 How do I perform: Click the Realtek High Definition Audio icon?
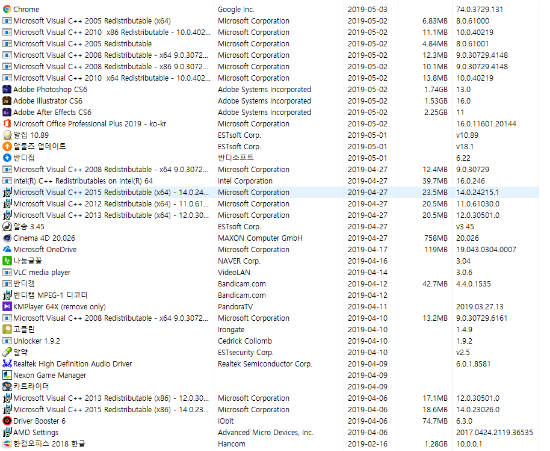[7, 364]
